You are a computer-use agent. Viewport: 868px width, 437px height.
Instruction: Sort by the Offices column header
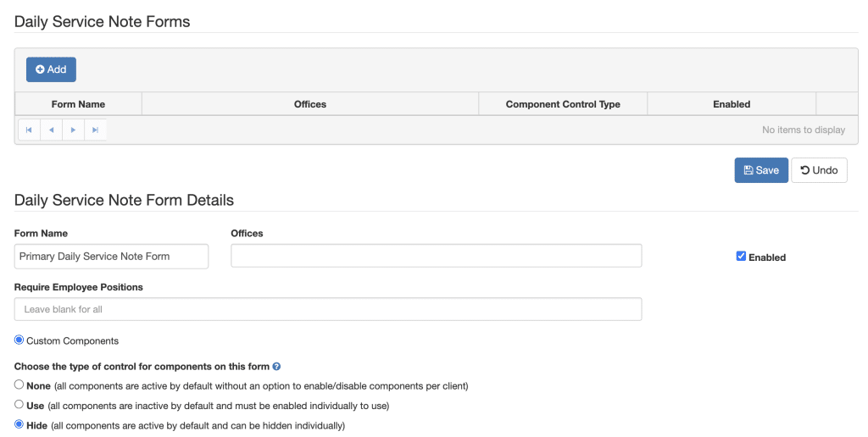click(310, 104)
